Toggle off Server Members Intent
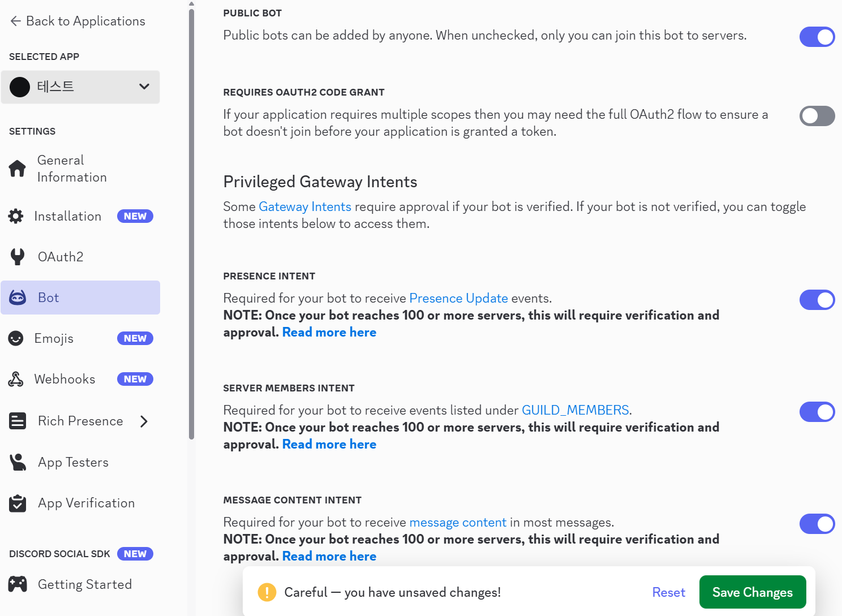This screenshot has height=616, width=842. click(x=817, y=412)
